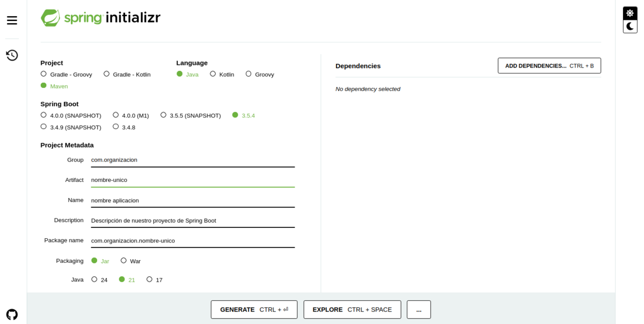Click the Name input field
Viewport: 644px width, 324px height.
pos(193,201)
